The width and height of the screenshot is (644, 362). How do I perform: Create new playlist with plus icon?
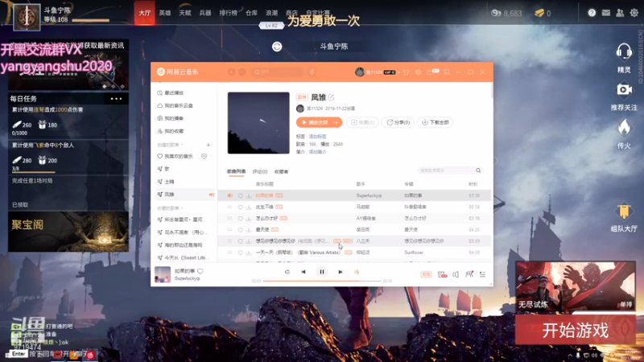click(x=208, y=145)
